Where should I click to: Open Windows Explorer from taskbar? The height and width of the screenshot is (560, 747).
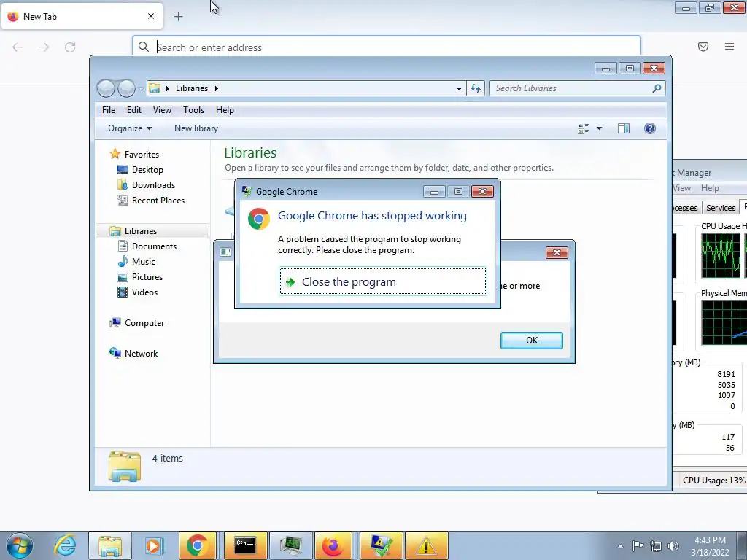(x=110, y=545)
